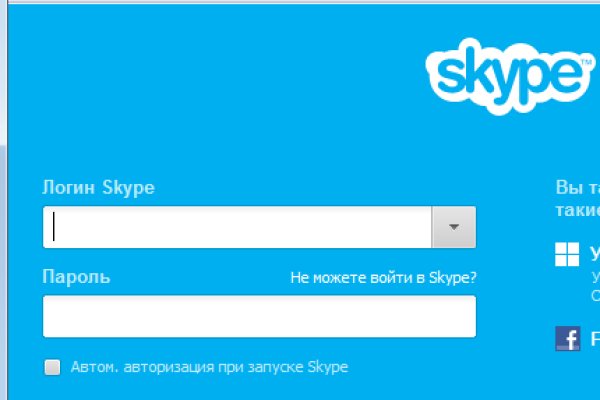
Task: Click the 'Автом. авторизация при запуске Skype' label
Action: [x=209, y=367]
